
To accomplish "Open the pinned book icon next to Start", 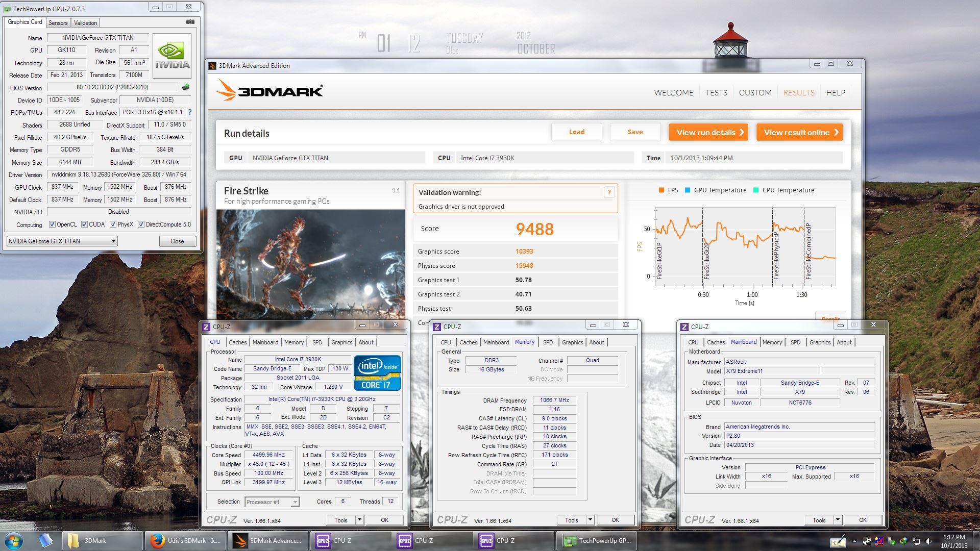I will tap(45, 541).
